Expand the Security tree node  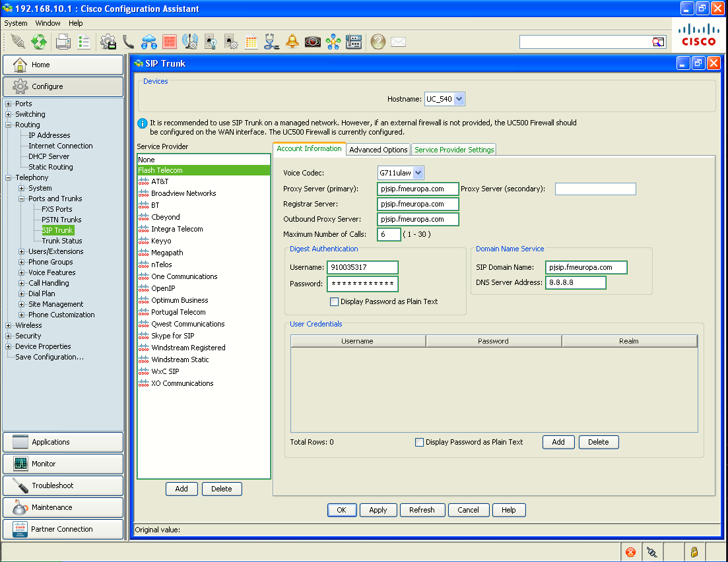[9, 336]
